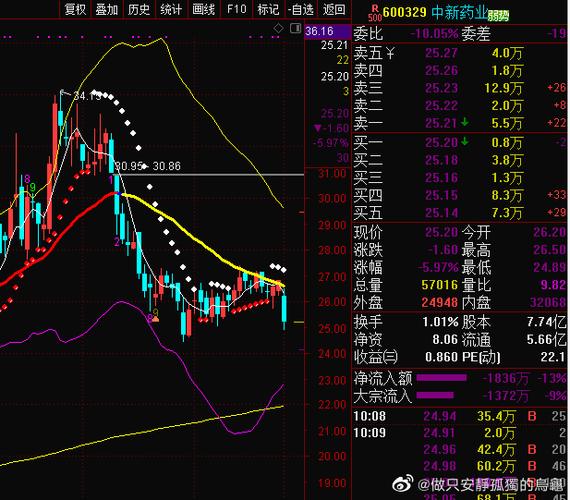Click the 34.13 high price arrow marker
Screen dimensions: 570x500
[x=64, y=93]
